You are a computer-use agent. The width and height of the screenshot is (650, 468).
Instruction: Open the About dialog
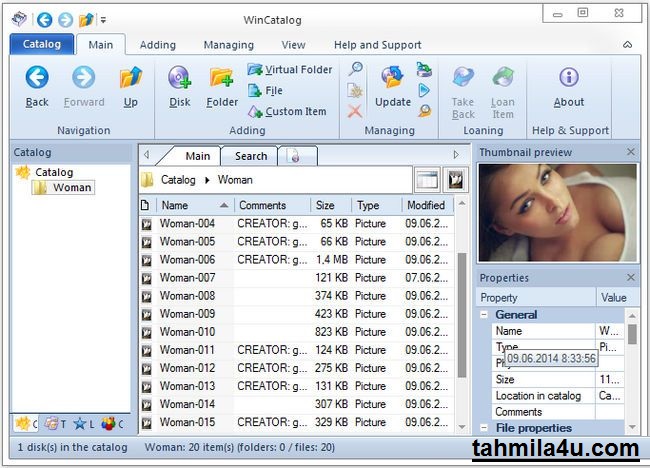click(x=569, y=87)
